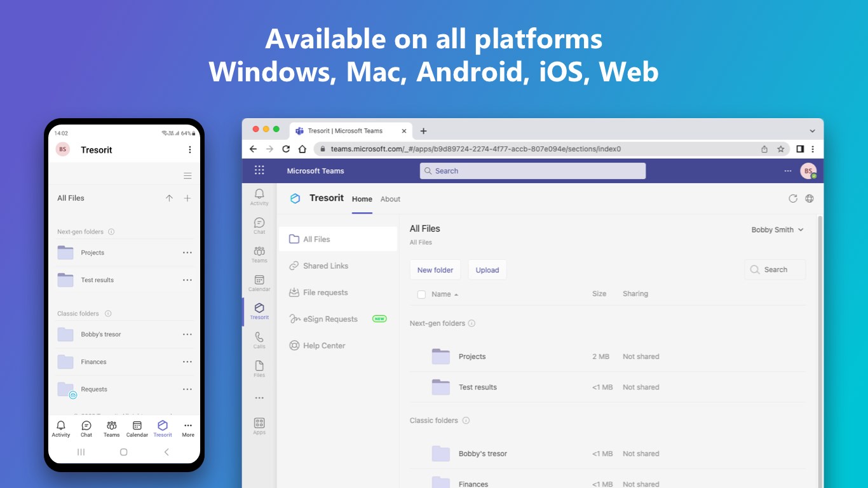The width and height of the screenshot is (868, 488).
Task: Tap Android back navigation arrow
Action: pyautogui.click(x=166, y=452)
